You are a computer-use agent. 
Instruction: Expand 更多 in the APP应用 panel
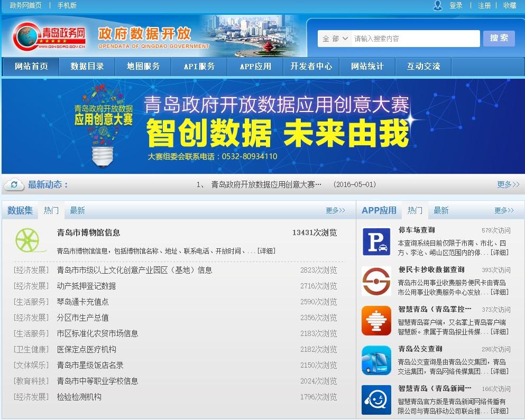tap(504, 210)
